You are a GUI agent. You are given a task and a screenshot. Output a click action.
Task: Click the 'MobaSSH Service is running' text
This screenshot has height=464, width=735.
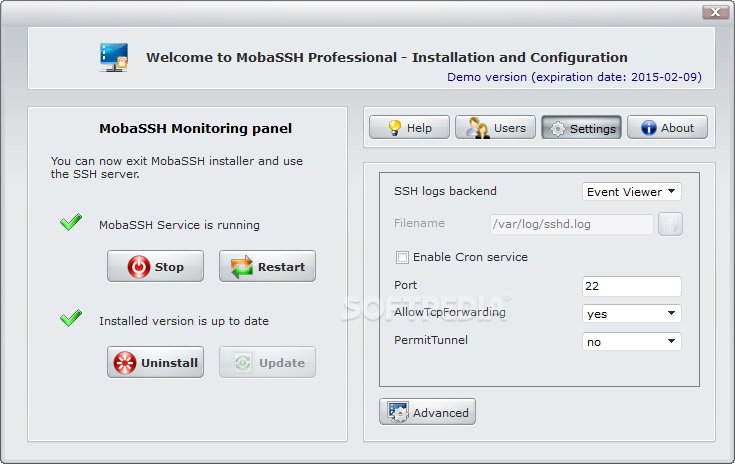tap(179, 225)
